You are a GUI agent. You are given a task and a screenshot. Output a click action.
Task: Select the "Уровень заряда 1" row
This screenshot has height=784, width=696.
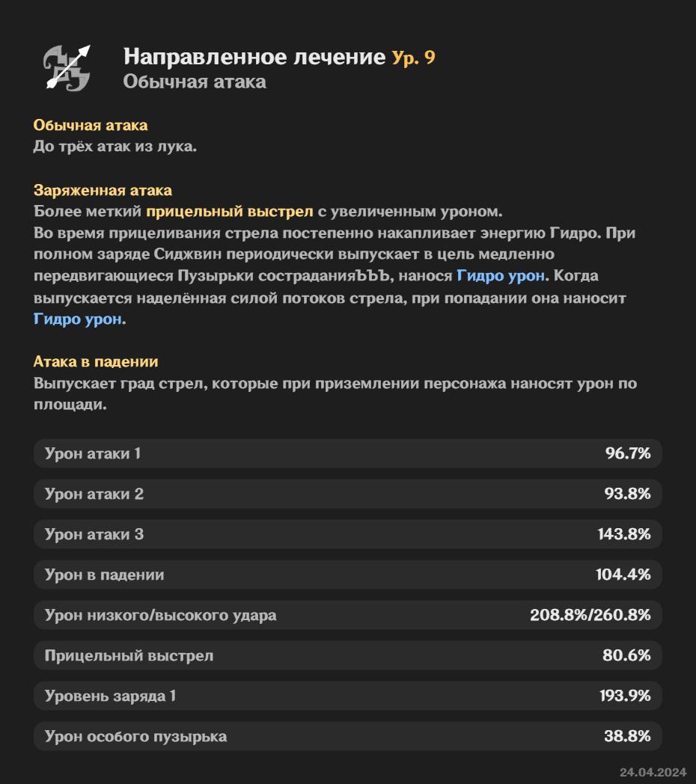pos(347,696)
